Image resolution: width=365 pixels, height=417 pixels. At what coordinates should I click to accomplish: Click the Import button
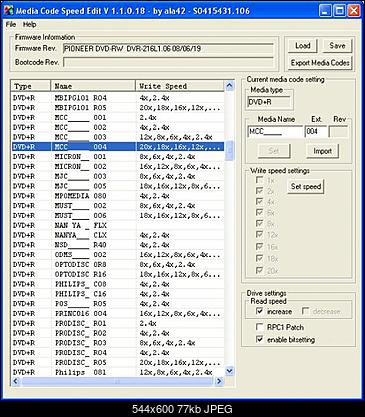[322, 151]
